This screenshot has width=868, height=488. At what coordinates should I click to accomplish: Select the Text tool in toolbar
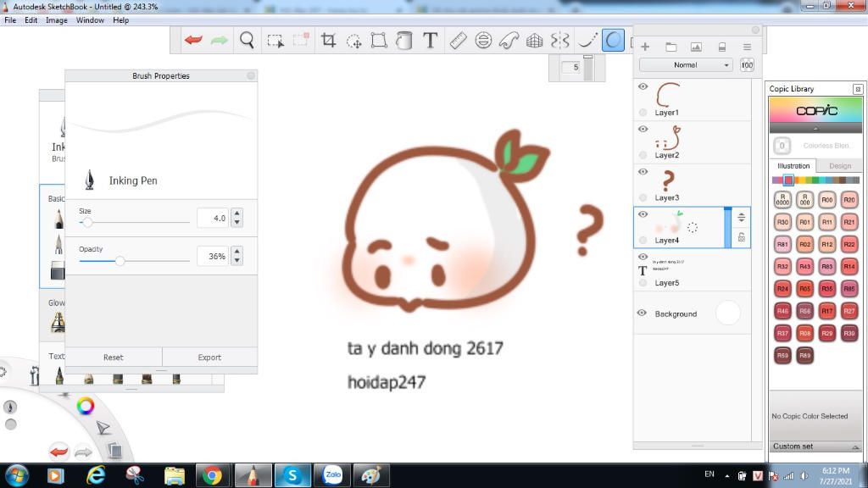pos(430,40)
